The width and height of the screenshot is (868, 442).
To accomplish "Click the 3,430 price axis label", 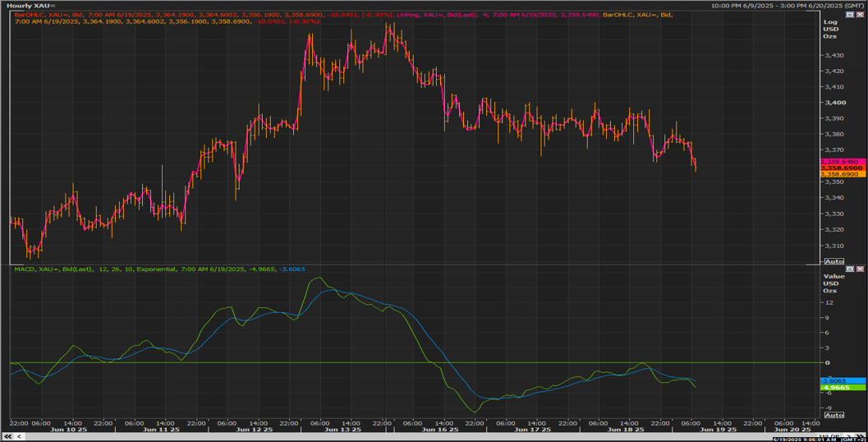I will [834, 55].
